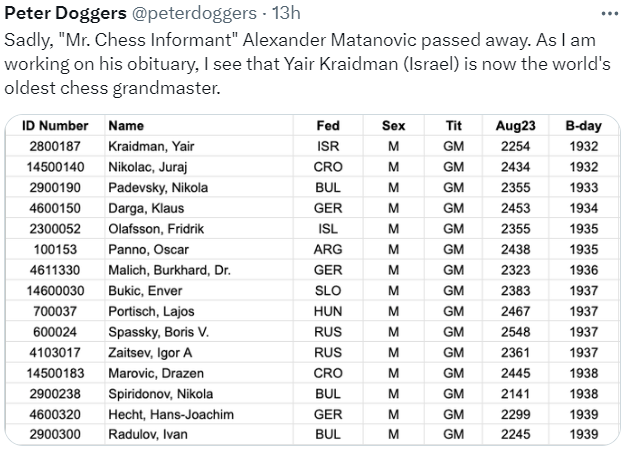Click ID number 14500140 in the table

[56, 166]
